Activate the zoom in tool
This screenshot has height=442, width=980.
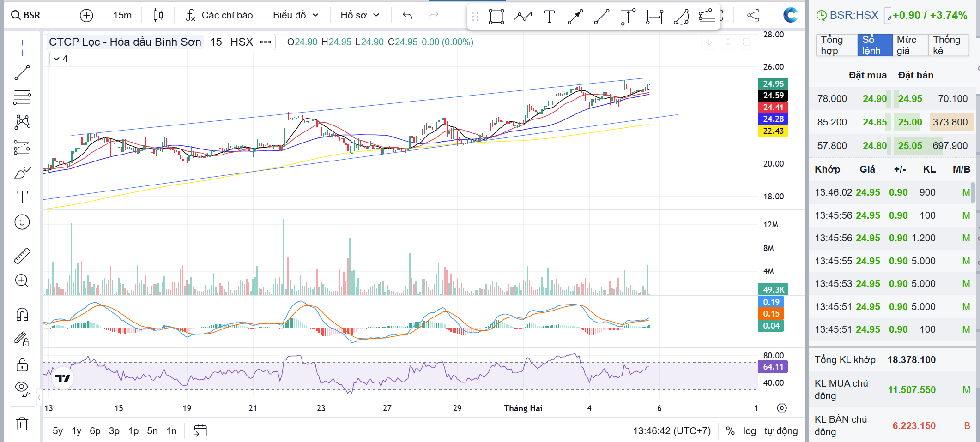[22, 281]
